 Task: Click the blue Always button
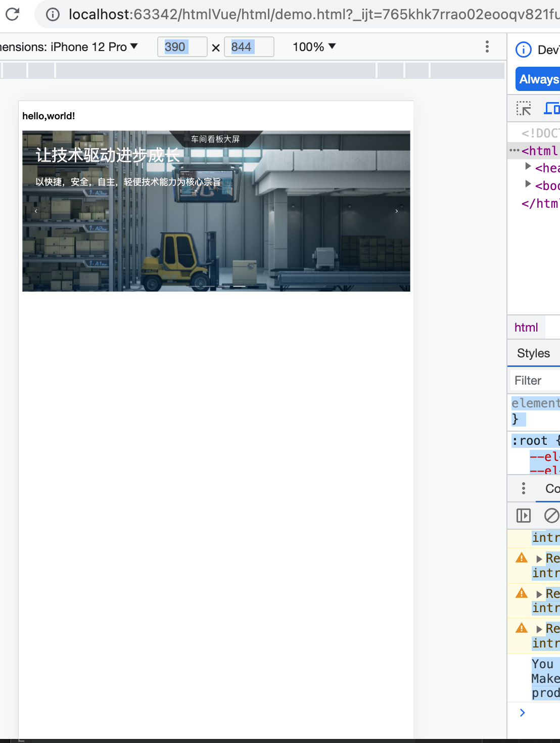[x=538, y=79]
